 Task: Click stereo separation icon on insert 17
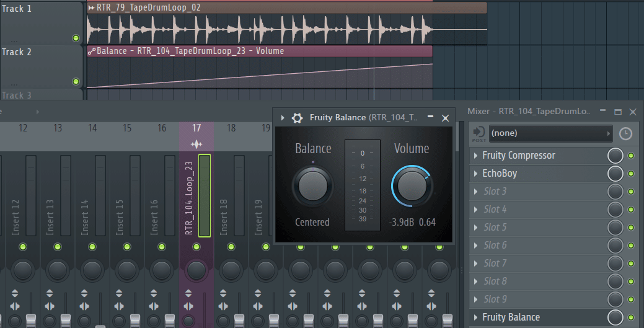pos(188,306)
